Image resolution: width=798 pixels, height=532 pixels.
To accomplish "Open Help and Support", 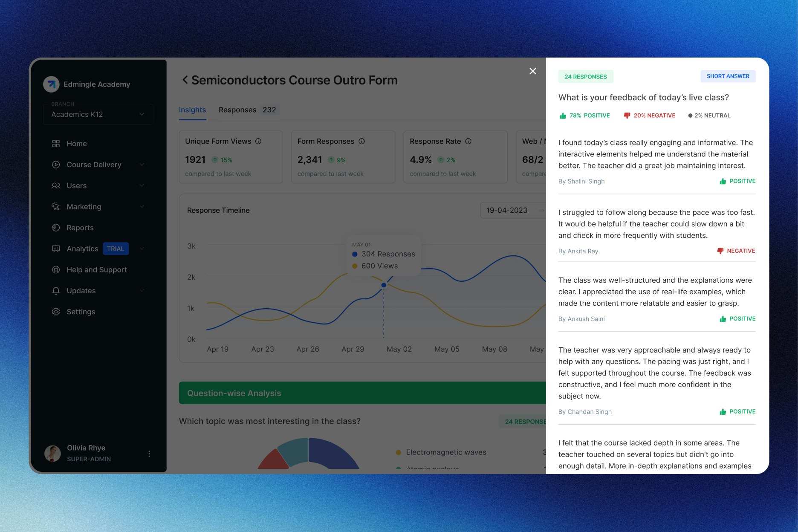I will pyautogui.click(x=96, y=269).
